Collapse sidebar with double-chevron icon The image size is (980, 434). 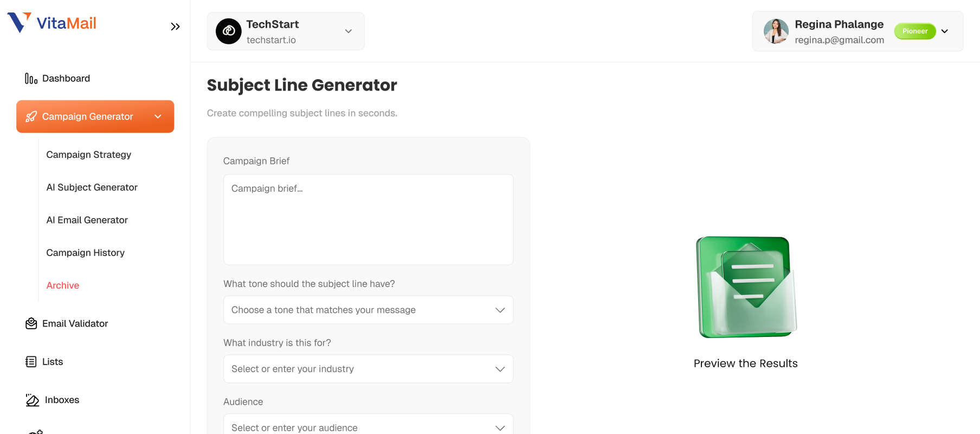175,27
